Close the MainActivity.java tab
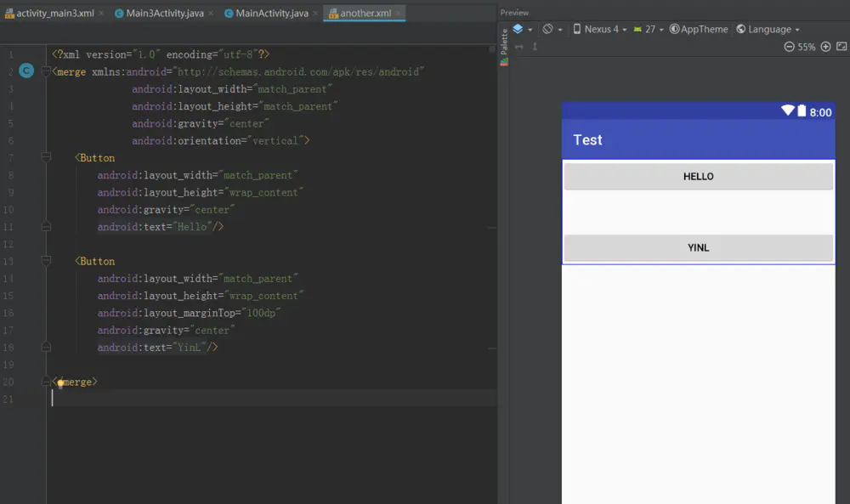Viewport: 850px width, 504px height. 315,13
